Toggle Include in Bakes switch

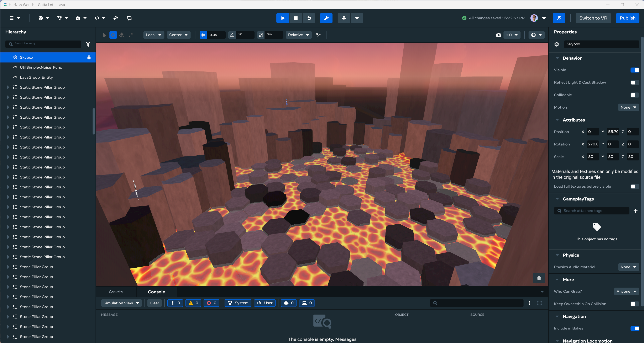[x=634, y=328]
